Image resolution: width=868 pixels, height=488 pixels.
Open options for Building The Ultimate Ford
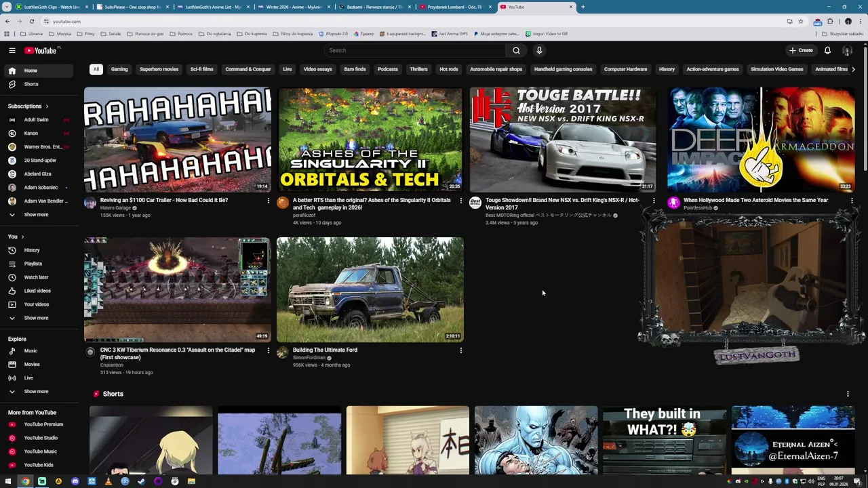(x=461, y=350)
